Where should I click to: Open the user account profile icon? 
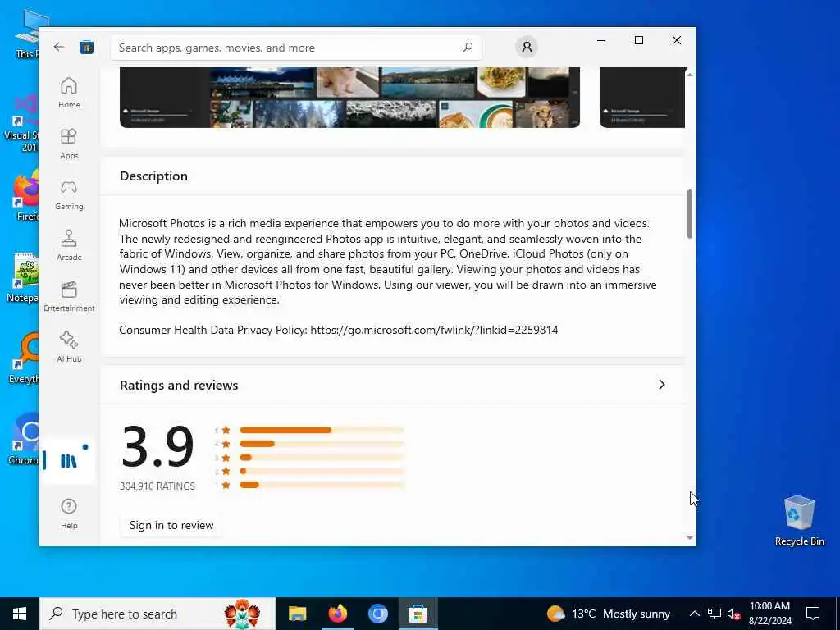tap(527, 47)
